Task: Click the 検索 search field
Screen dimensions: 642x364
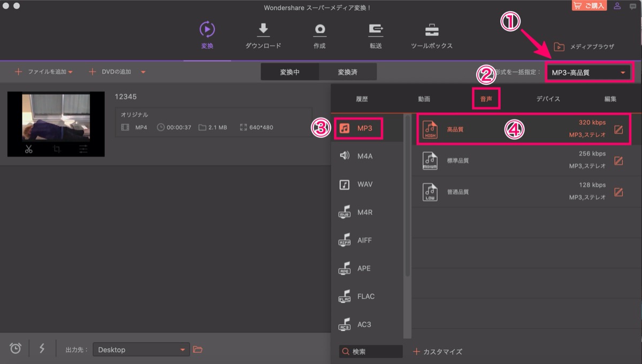Action: (x=371, y=352)
